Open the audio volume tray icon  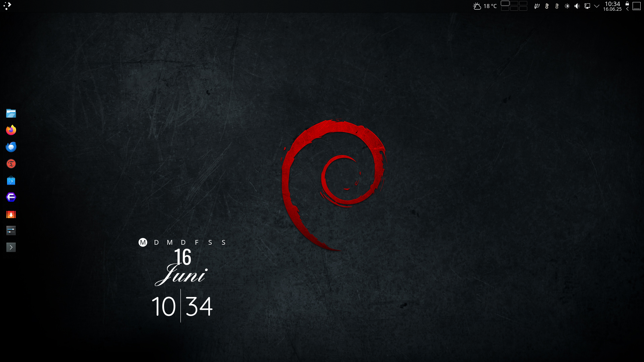[577, 6]
